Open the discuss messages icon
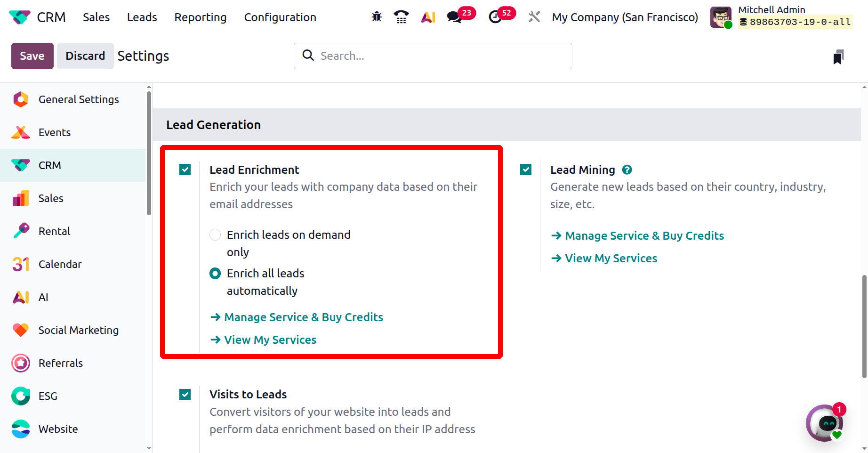 (454, 17)
